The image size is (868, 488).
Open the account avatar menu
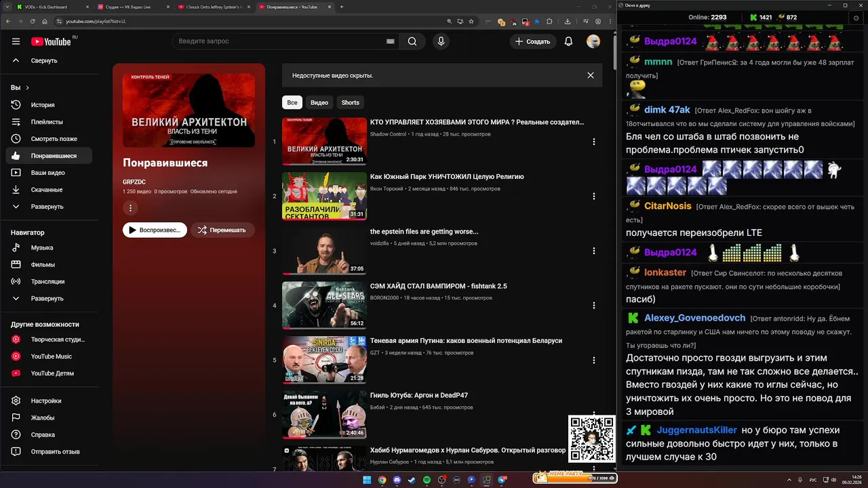pos(593,41)
